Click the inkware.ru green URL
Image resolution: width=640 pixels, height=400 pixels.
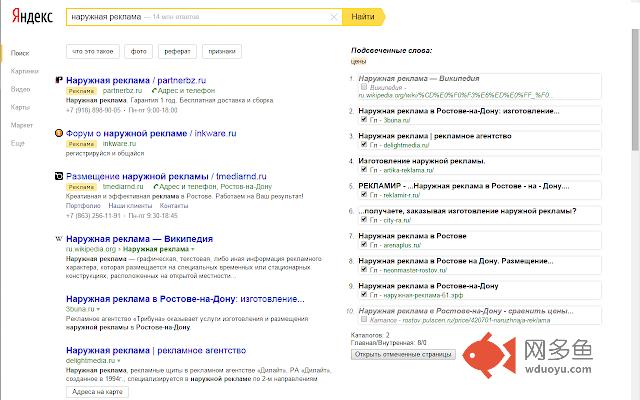tap(119, 144)
